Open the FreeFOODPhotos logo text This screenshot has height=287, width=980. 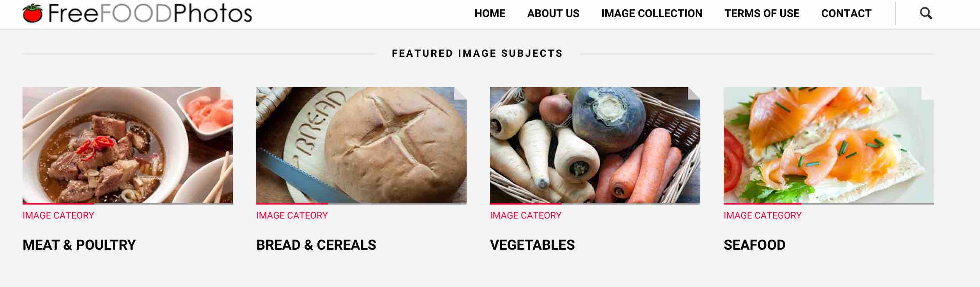click(x=150, y=13)
